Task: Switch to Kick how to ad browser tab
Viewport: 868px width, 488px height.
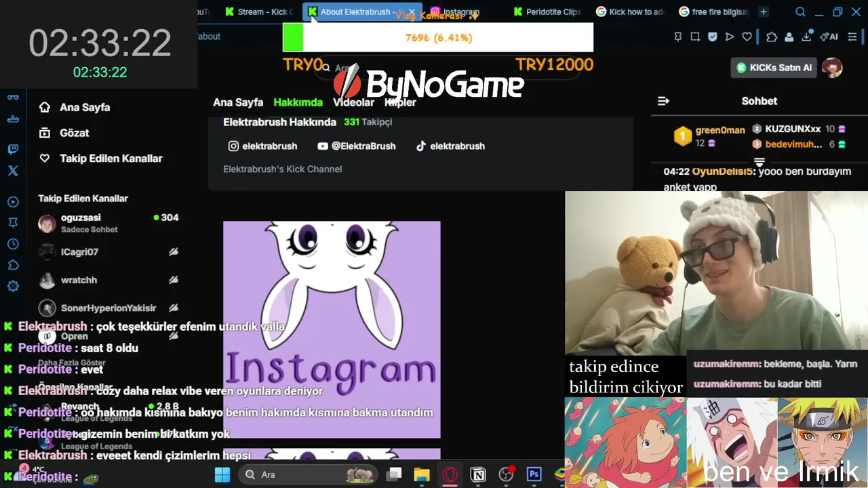Action: click(631, 12)
